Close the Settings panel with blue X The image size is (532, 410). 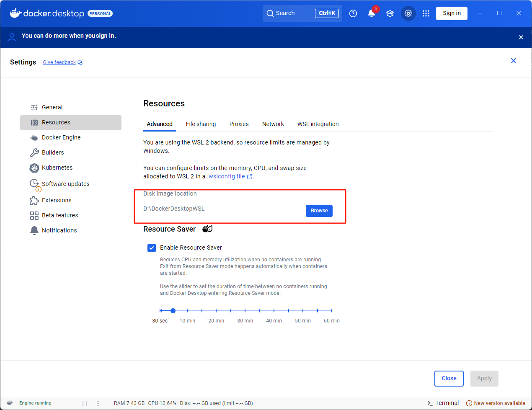click(x=514, y=61)
